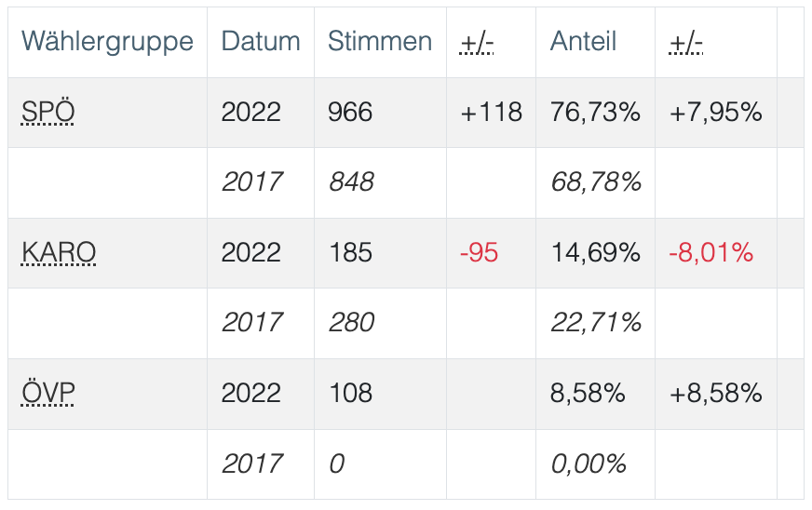
Task: Click the +/- header right of Anteil
Action: click(x=686, y=42)
